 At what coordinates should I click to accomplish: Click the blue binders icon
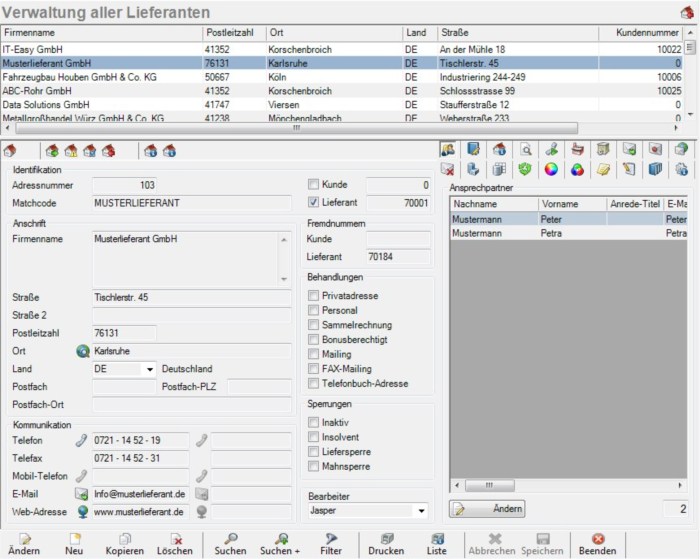pos(655,170)
